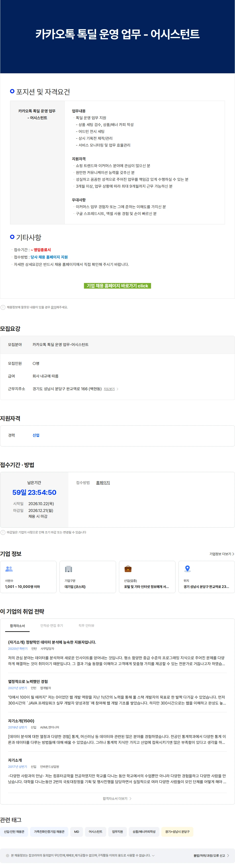Open 지도보기 map link for work address
The image size is (235, 868).
[109, 389]
